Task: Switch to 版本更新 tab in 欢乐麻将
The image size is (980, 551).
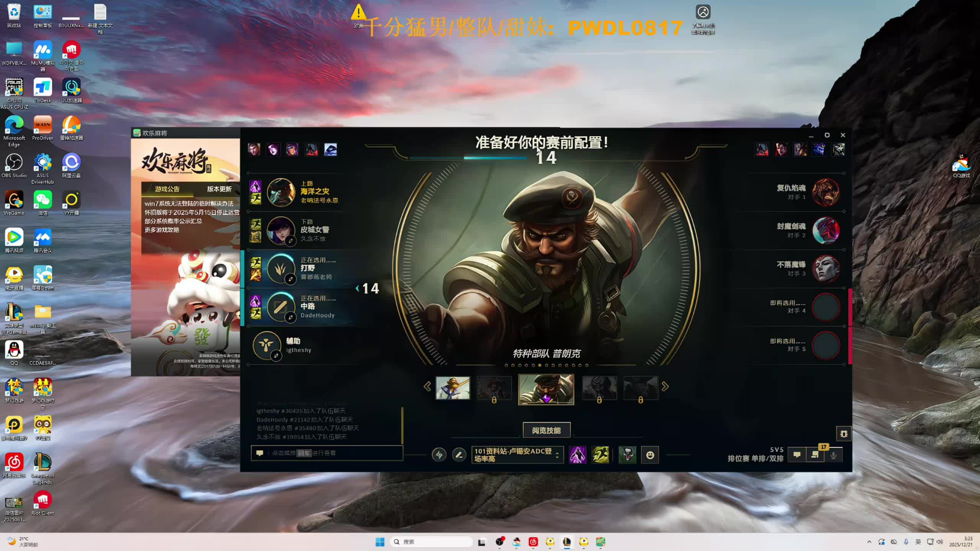Action: pyautogui.click(x=219, y=189)
